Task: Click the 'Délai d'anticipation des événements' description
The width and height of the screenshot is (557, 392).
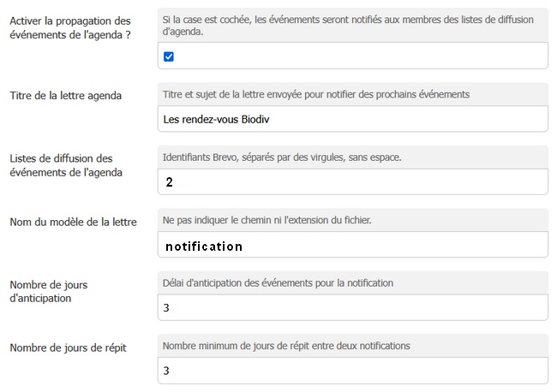Action: pyautogui.click(x=278, y=282)
